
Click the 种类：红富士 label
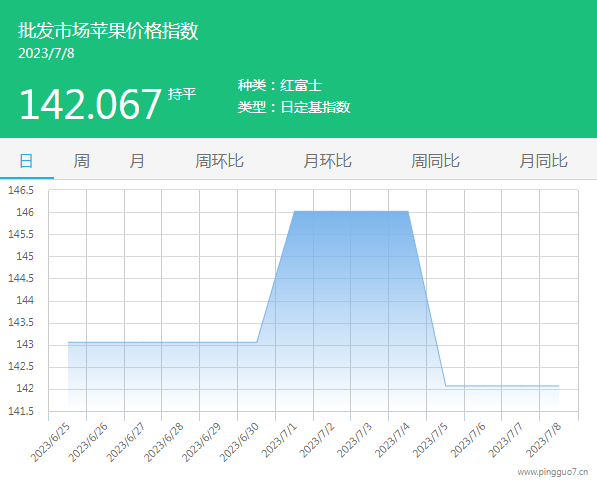(x=280, y=85)
